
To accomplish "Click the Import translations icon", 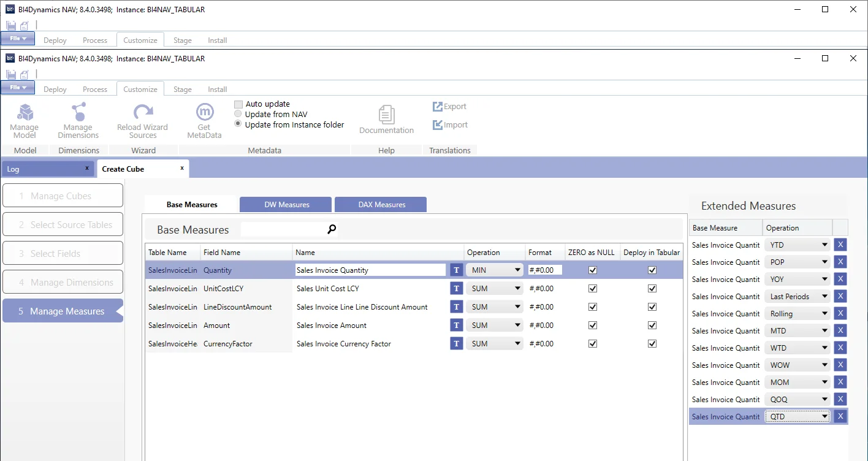I will (x=449, y=125).
